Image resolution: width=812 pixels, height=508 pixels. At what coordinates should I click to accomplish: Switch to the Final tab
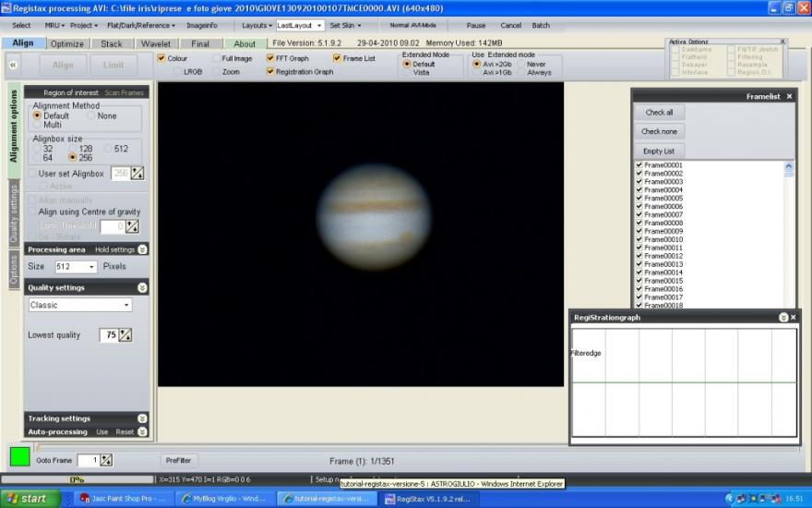coord(200,44)
